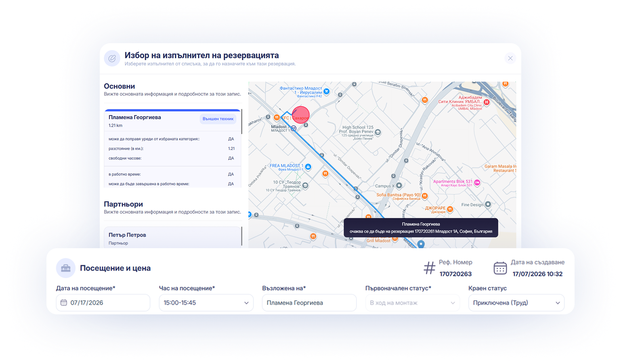Click the разстояние (в км.) row
621x364 pixels.
coord(171,149)
